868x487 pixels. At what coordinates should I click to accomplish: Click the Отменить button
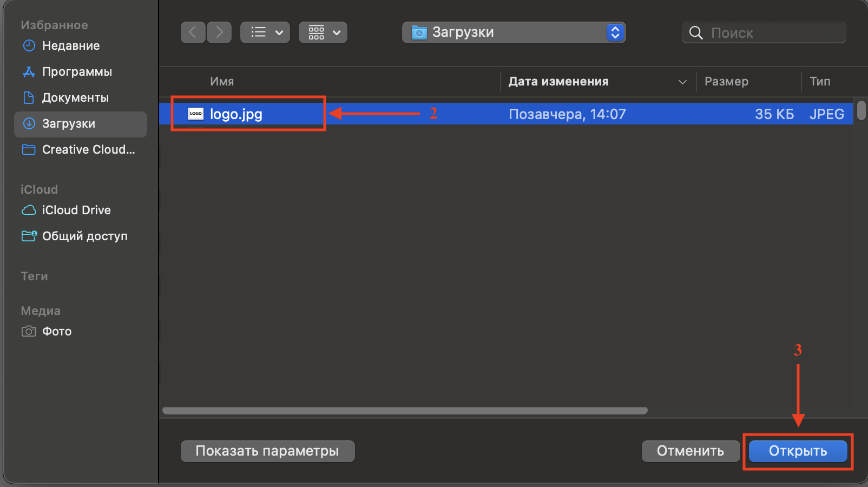691,451
